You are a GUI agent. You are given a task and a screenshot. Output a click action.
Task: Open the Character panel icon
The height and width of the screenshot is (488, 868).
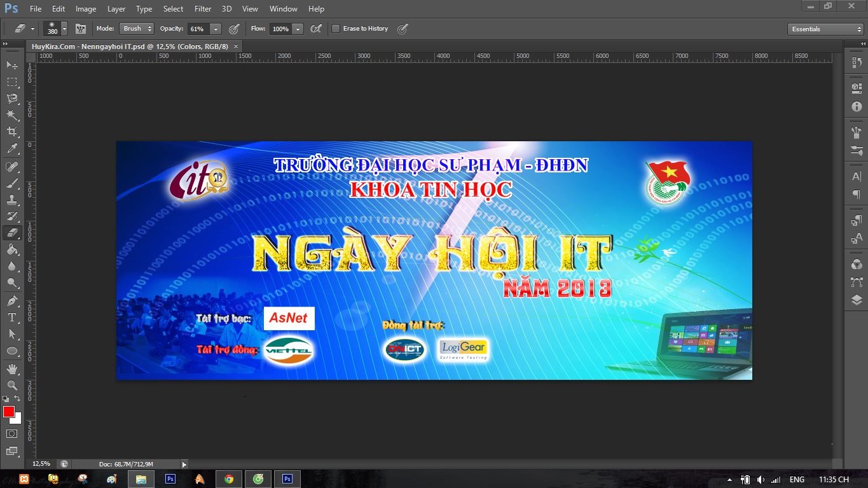coord(857,176)
